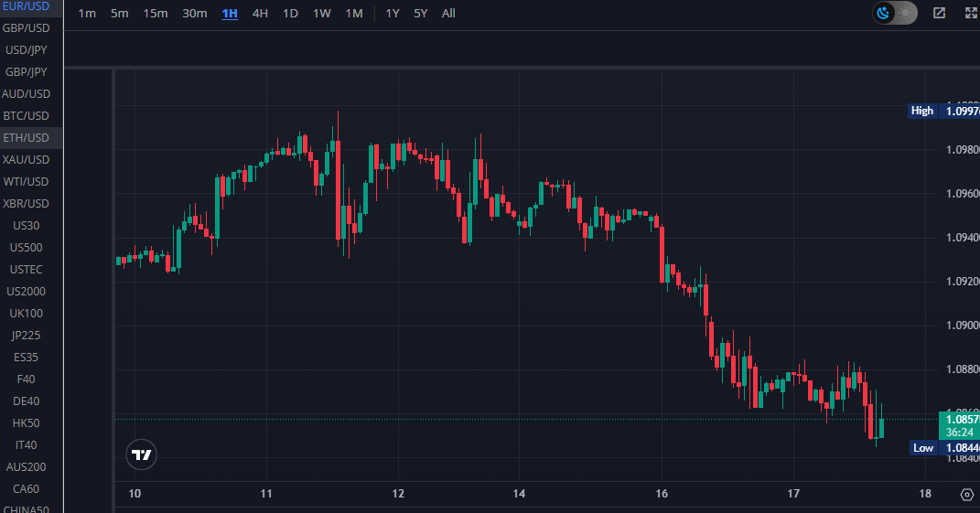View the F40 index chart
980x513 pixels.
click(x=26, y=379)
